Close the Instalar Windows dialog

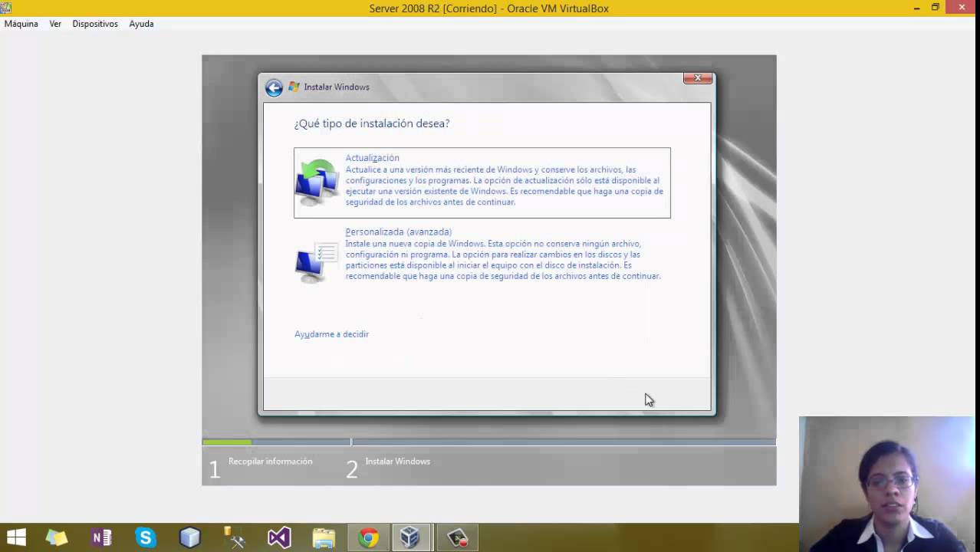pos(698,78)
